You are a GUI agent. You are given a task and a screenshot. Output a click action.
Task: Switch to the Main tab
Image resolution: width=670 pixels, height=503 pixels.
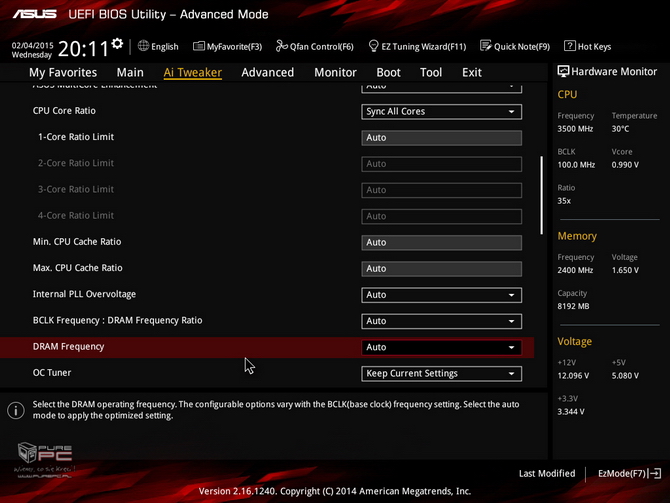pos(130,72)
